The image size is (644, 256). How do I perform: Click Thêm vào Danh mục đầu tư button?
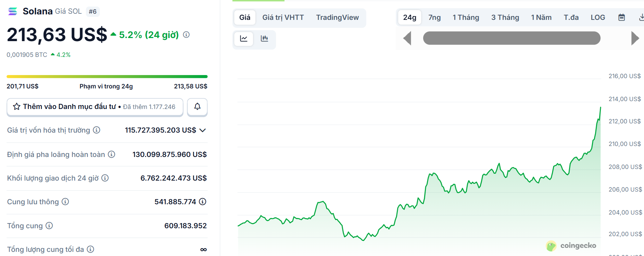[x=95, y=107]
